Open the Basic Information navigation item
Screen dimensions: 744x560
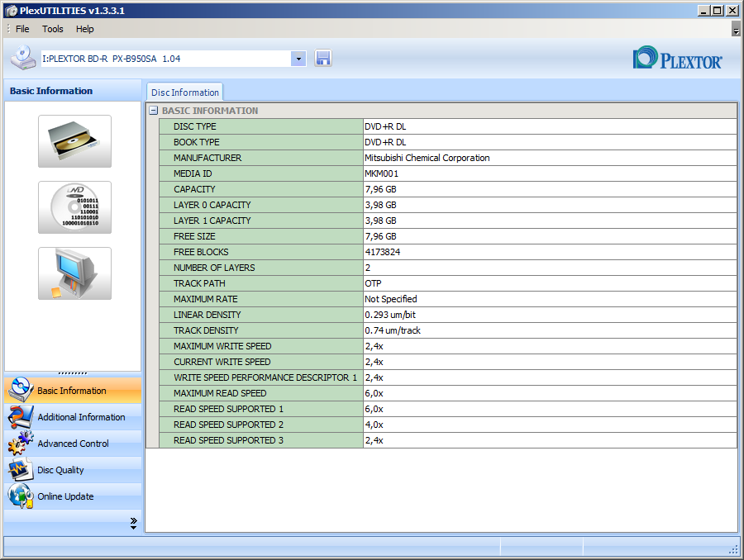coord(73,390)
